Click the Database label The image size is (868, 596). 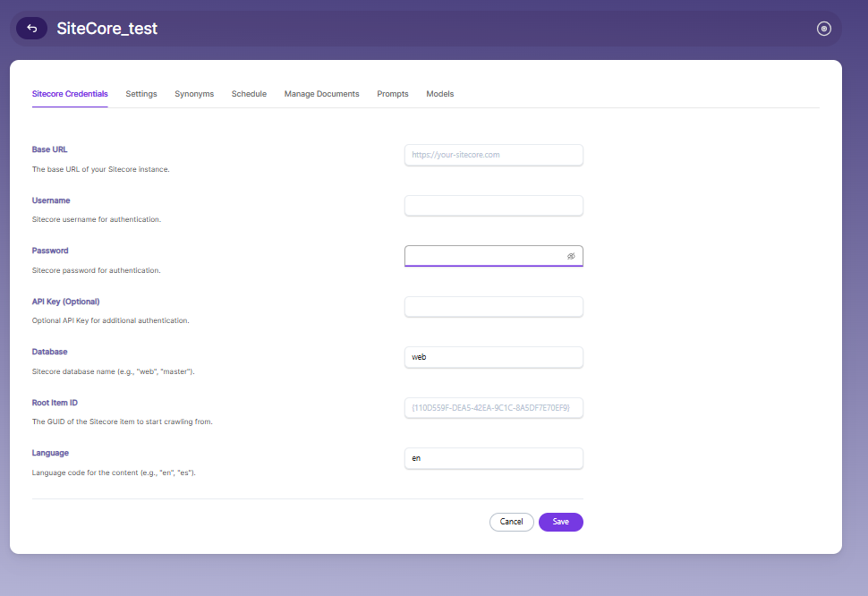click(x=49, y=352)
